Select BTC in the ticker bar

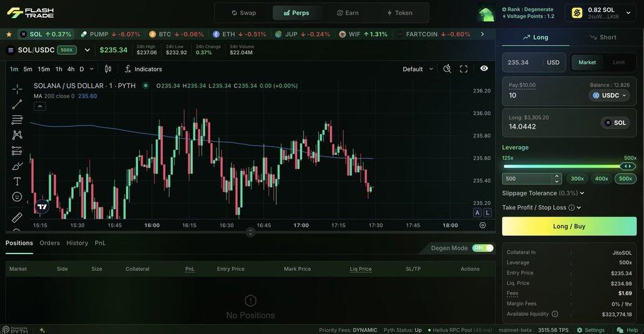[176, 34]
